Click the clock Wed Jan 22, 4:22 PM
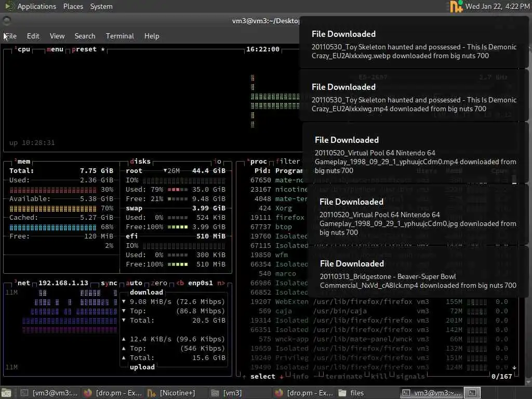The width and height of the screenshot is (532, 399). tap(497, 6)
